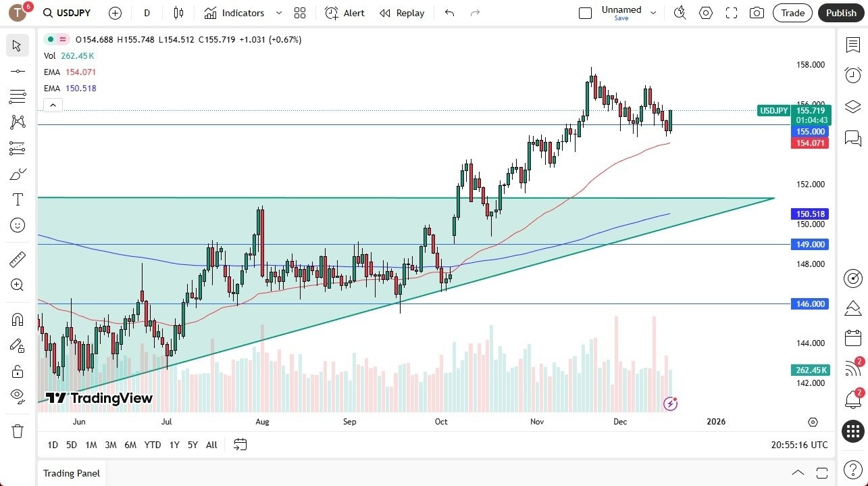This screenshot has height=486, width=868.
Task: Toggle magnet mode for drawings
Action: click(18, 319)
